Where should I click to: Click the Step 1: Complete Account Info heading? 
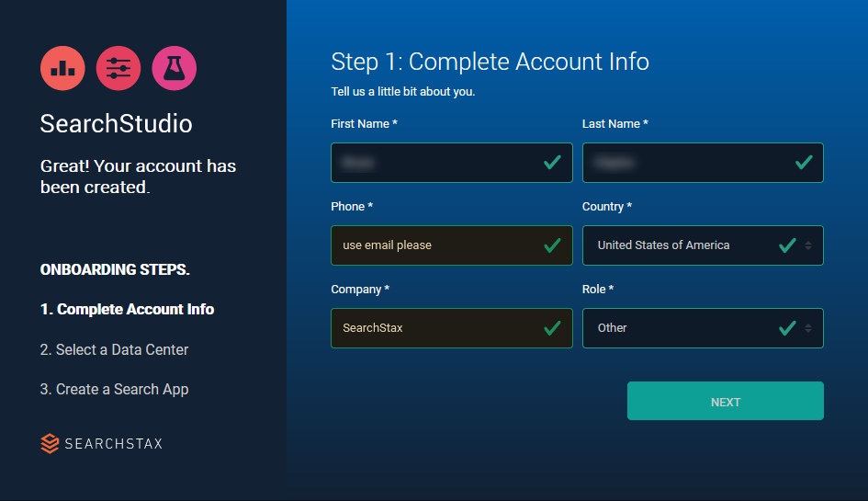490,62
